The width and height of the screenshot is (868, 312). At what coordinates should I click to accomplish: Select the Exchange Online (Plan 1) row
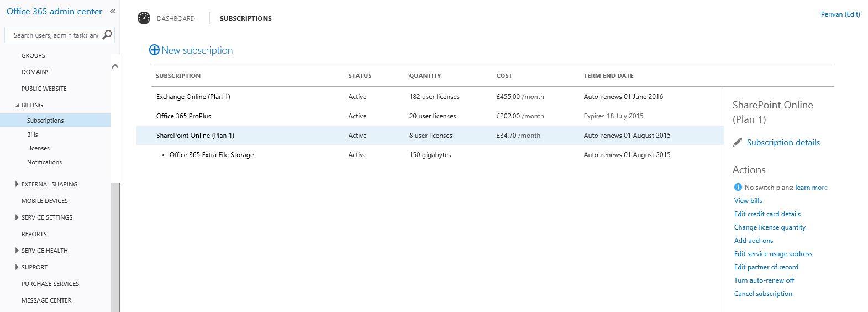pos(430,97)
